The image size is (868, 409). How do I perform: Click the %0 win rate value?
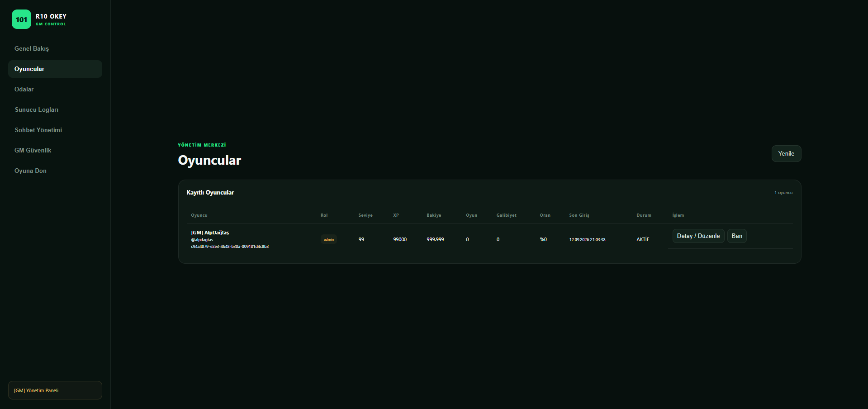pos(543,239)
